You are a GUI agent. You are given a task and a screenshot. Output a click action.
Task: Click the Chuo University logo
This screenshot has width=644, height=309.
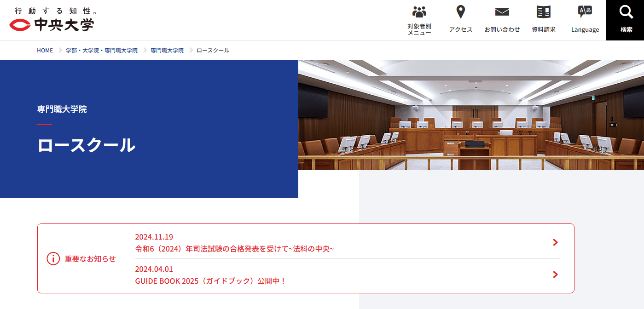52,20
